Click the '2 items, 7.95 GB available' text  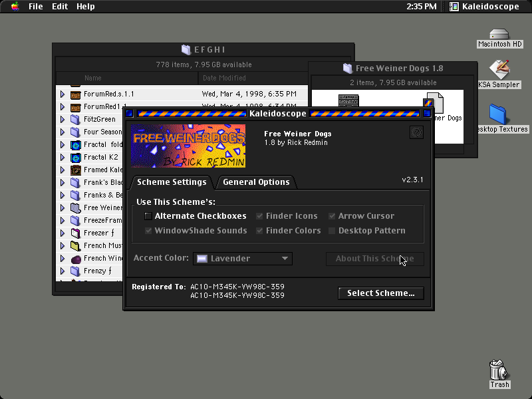pos(393,82)
